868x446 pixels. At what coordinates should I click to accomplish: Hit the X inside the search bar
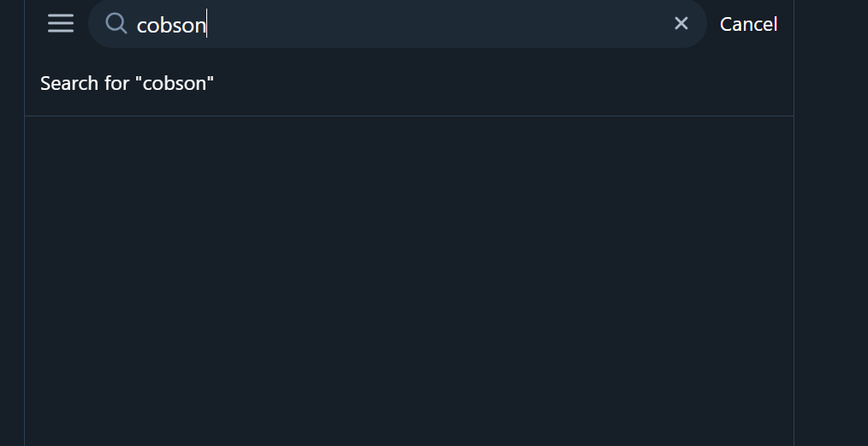click(681, 23)
